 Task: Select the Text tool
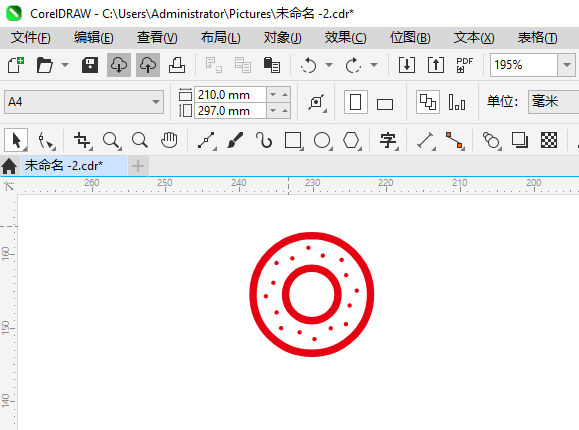click(x=389, y=140)
